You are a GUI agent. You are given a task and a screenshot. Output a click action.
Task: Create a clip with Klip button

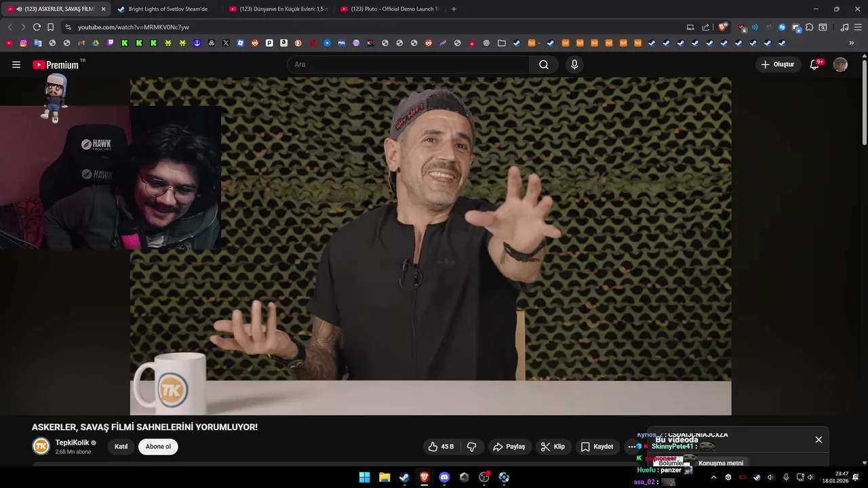coord(553,447)
